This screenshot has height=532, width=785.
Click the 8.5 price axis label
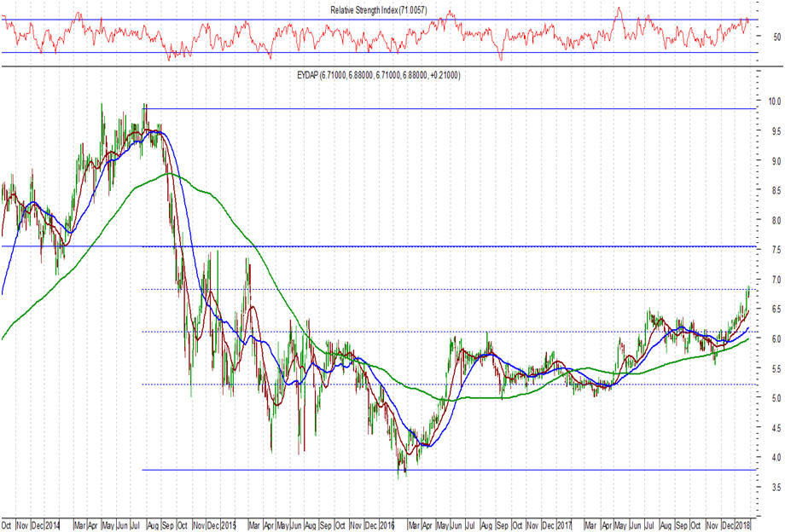click(x=776, y=190)
